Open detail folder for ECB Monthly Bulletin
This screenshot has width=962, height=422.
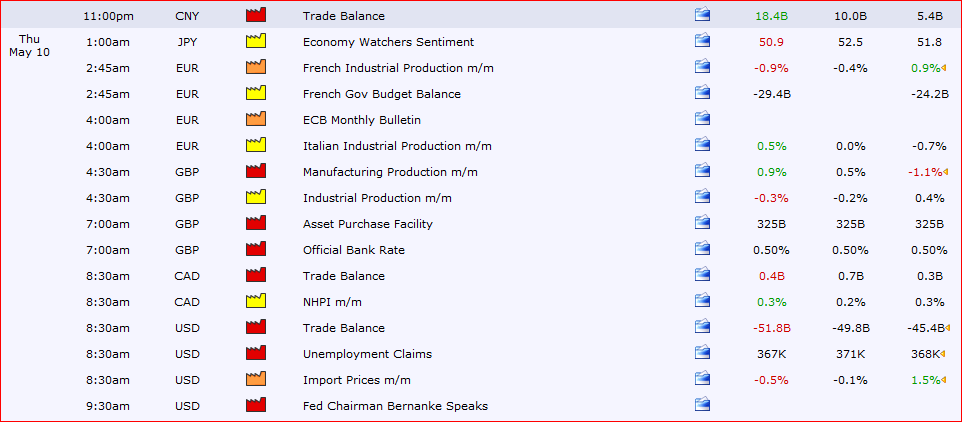tap(702, 119)
